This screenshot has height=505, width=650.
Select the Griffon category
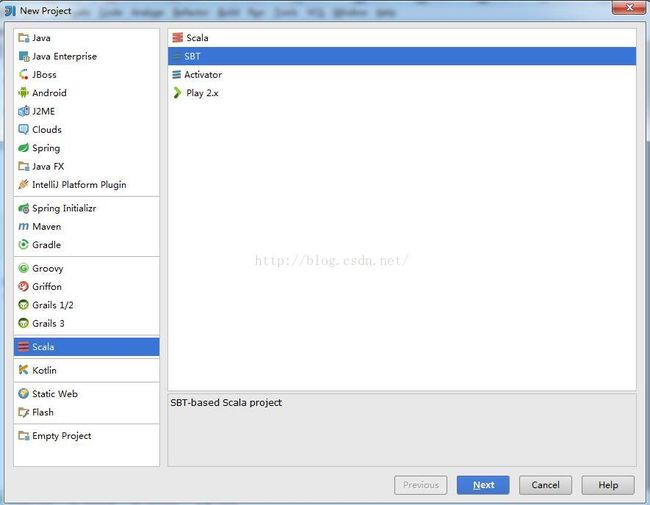click(x=86, y=286)
